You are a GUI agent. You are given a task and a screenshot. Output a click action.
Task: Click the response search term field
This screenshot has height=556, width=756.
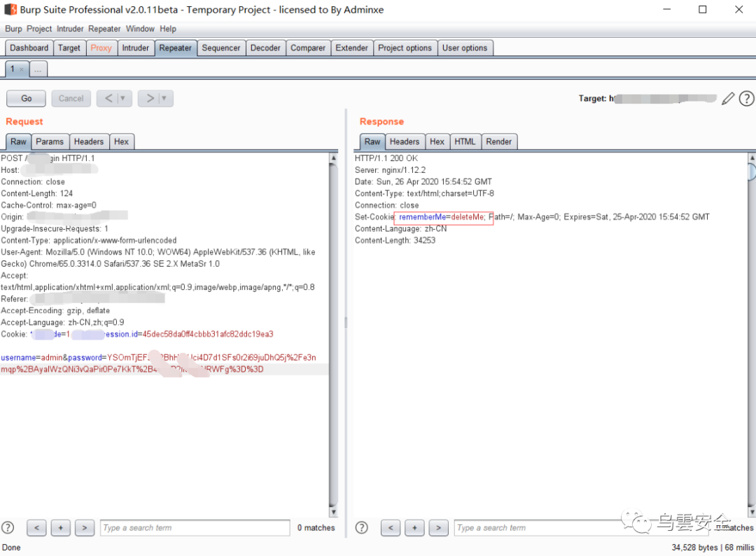[582, 528]
